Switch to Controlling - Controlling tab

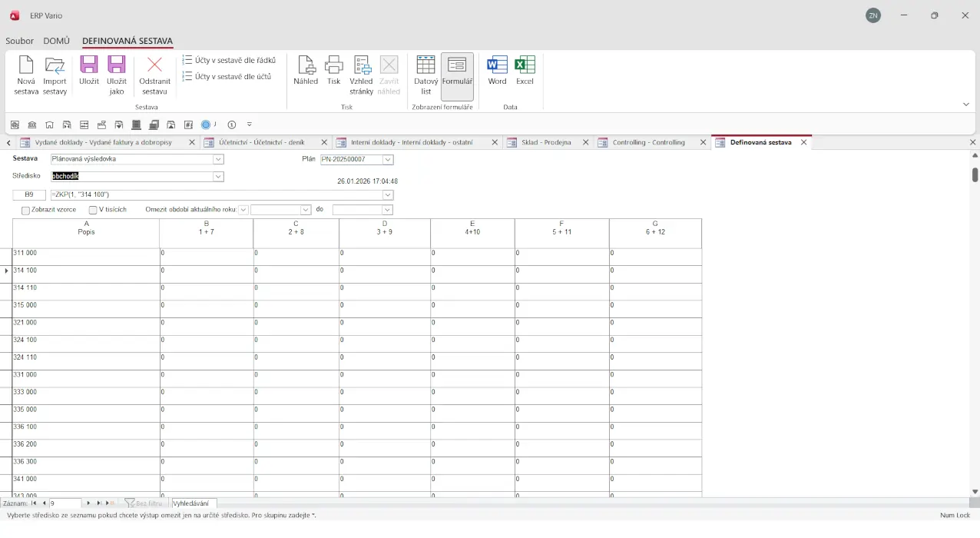(648, 142)
